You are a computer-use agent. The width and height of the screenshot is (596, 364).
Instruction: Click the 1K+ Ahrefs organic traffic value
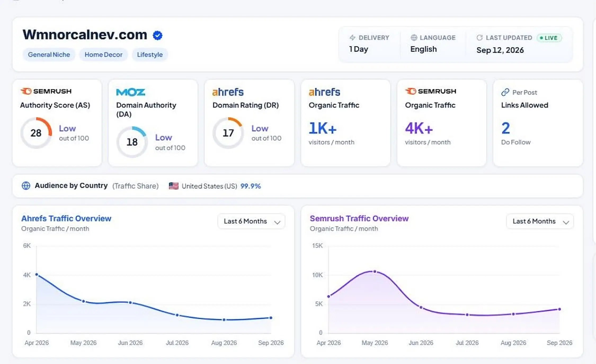pos(322,128)
